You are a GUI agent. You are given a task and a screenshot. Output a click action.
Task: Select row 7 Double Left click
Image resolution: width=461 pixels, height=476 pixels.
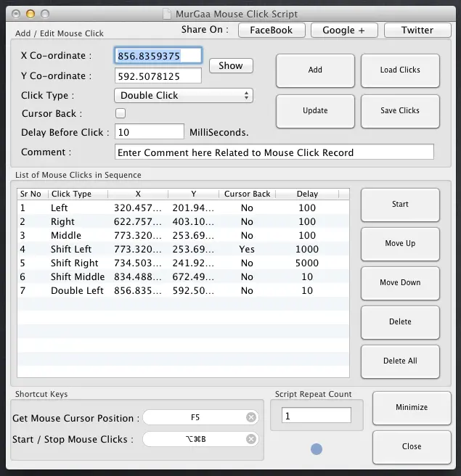[x=181, y=290]
